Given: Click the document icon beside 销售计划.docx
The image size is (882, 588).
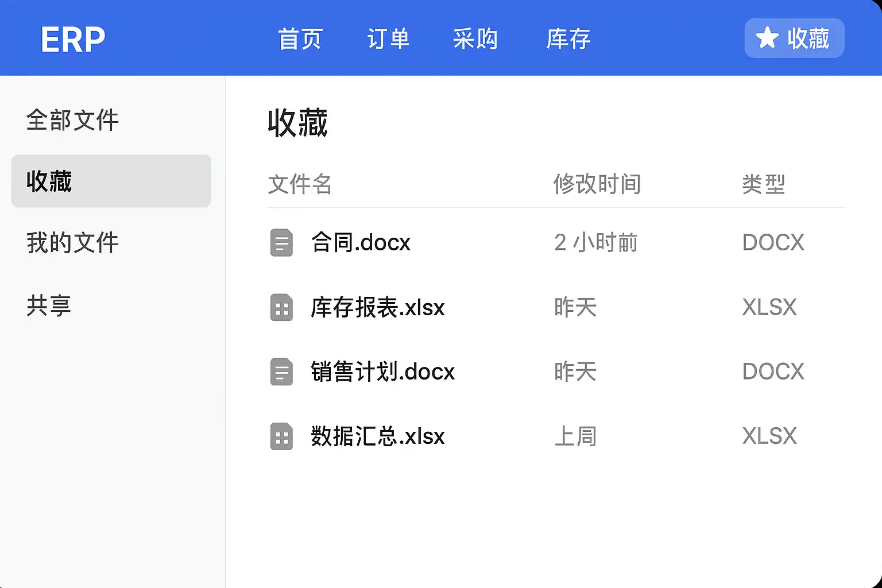Looking at the screenshot, I should tap(281, 372).
